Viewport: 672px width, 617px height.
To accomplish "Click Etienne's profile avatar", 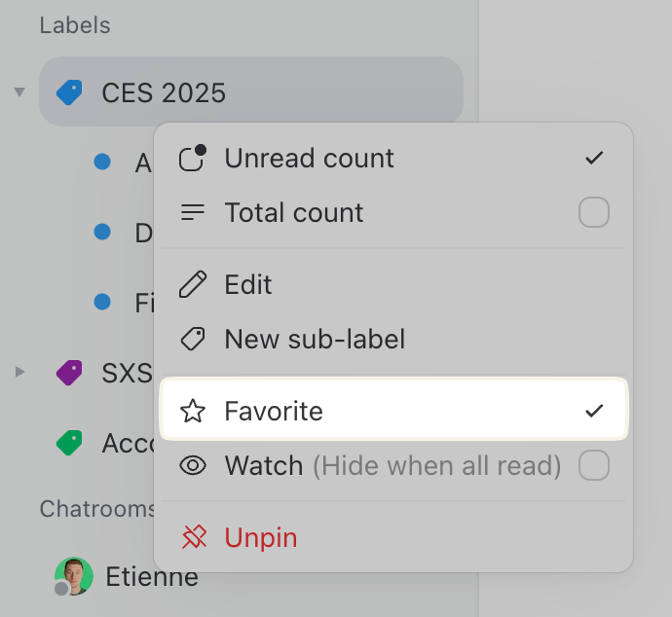I will point(73,576).
